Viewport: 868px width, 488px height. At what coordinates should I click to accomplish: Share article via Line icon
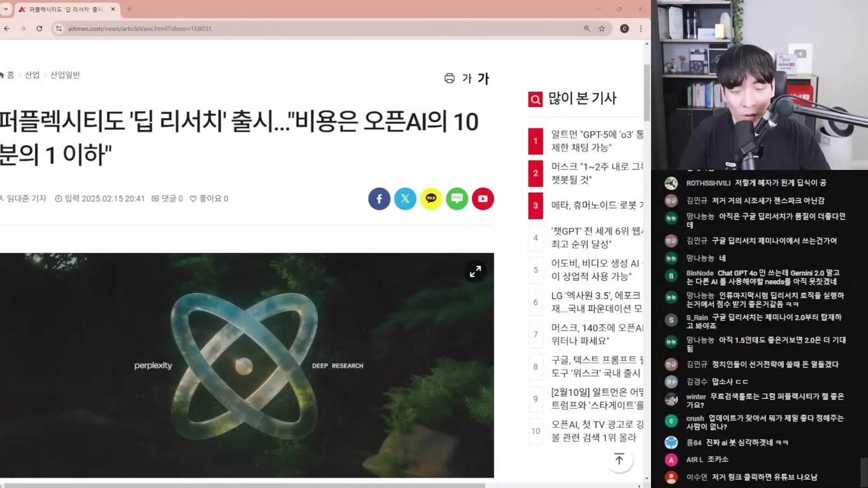pyautogui.click(x=457, y=199)
